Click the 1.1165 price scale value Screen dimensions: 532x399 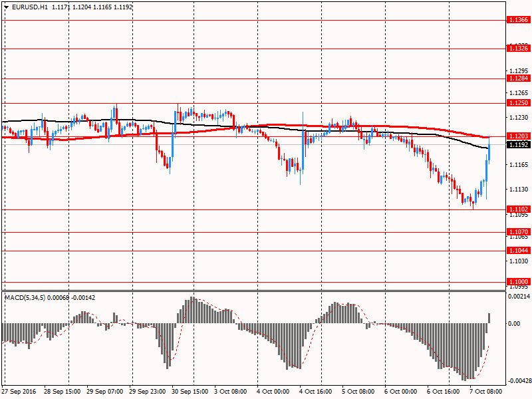click(519, 165)
